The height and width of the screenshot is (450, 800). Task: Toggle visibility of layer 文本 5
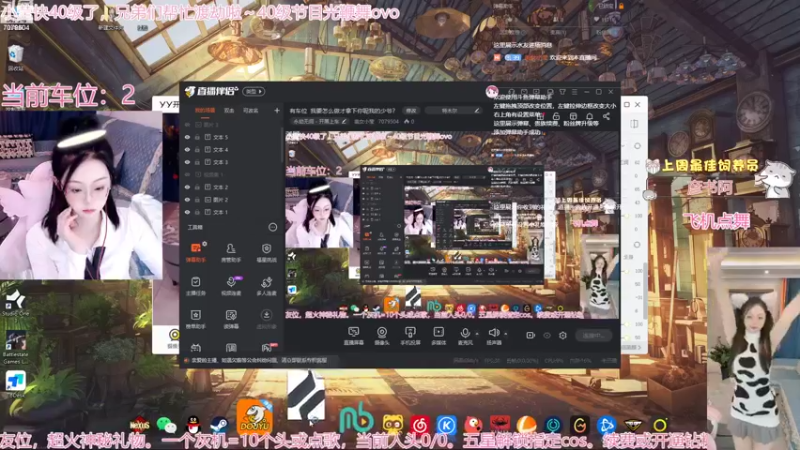[x=187, y=137]
